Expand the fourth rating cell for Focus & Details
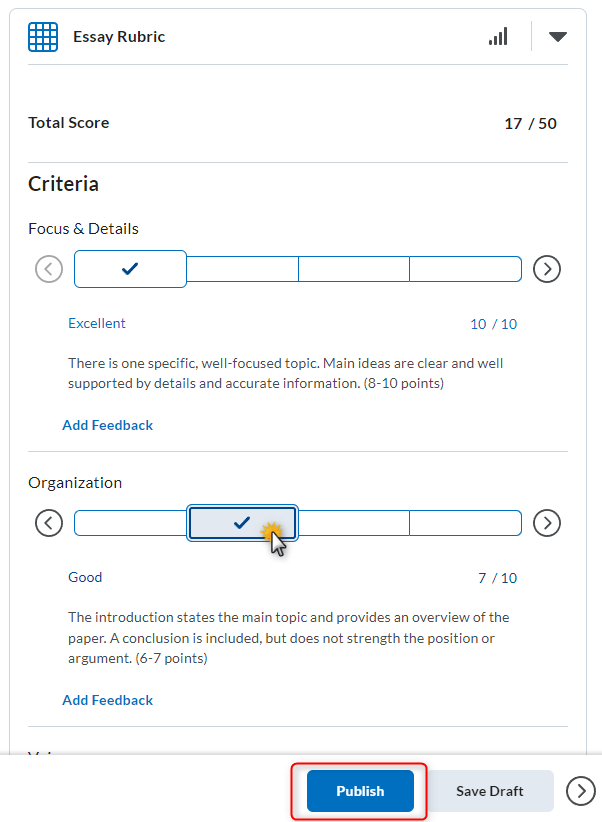The image size is (602, 822). (465, 268)
